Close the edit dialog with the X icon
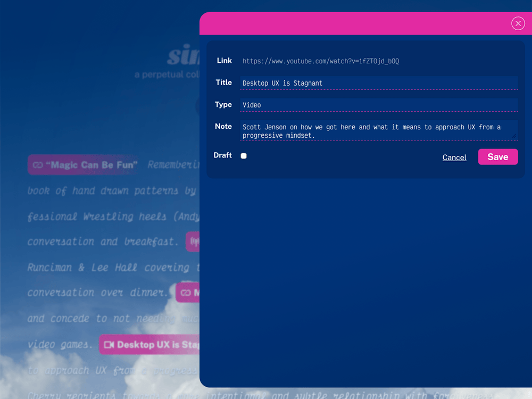Viewport: 532px width, 399px height. coord(518,23)
